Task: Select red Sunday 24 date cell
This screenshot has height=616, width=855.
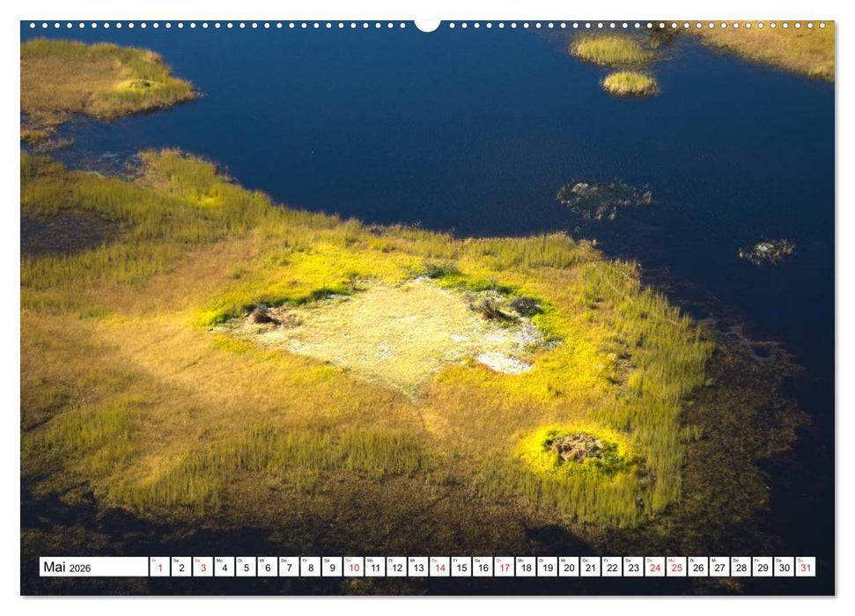Action: click(654, 568)
